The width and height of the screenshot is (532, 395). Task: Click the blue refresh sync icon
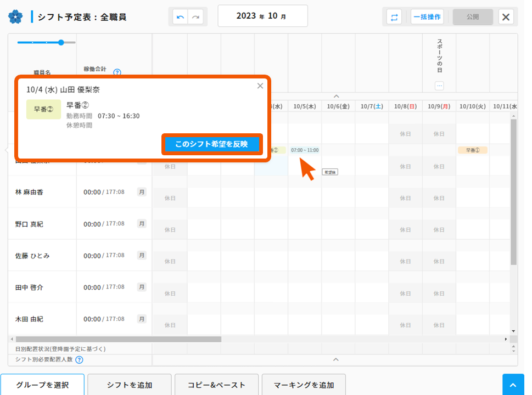click(x=394, y=17)
